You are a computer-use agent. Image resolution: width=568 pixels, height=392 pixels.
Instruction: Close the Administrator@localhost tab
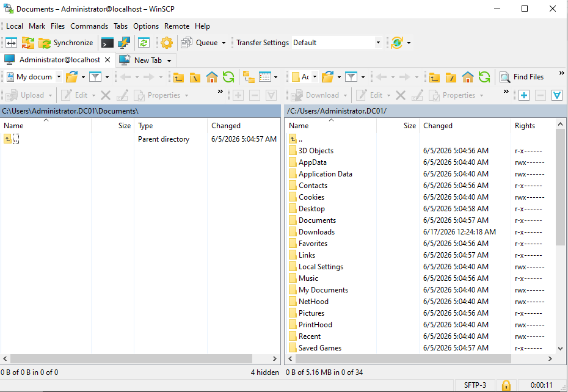point(107,60)
